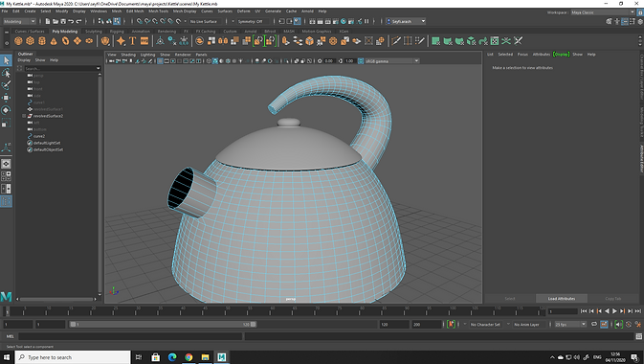
Task: Open the Modeling menu set dropdown
Action: pos(19,21)
